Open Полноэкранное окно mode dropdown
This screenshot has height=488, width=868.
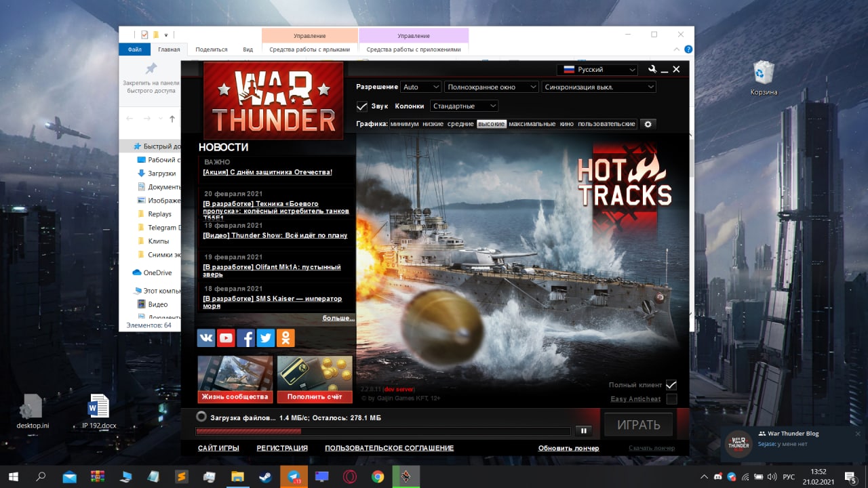coord(492,87)
